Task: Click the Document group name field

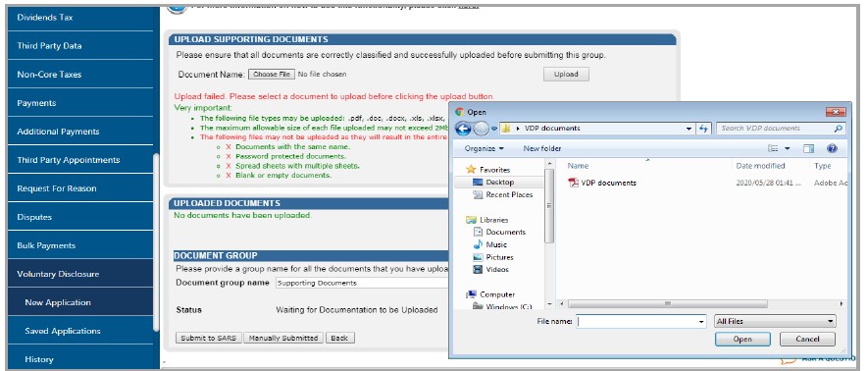Action: click(363, 283)
